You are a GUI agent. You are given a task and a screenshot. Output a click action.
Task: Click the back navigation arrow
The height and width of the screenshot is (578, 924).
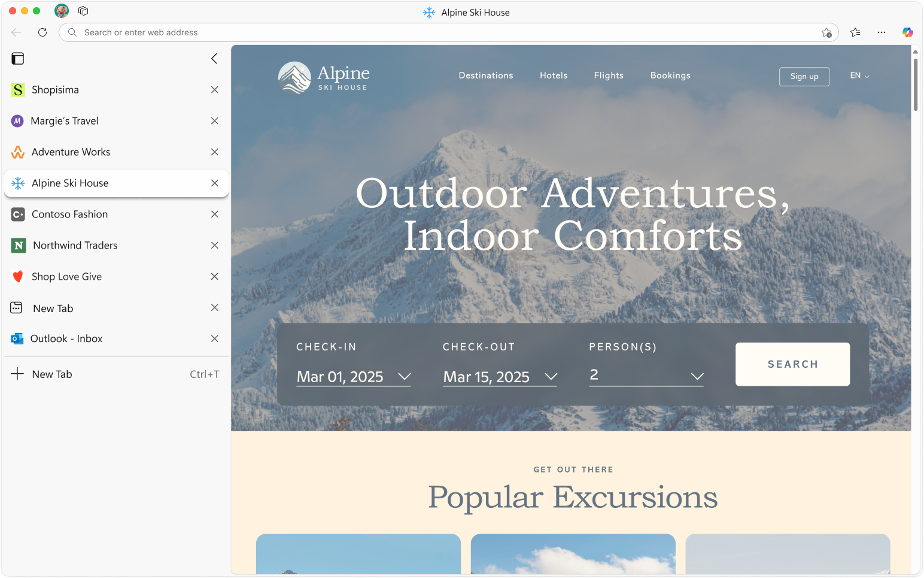point(16,32)
